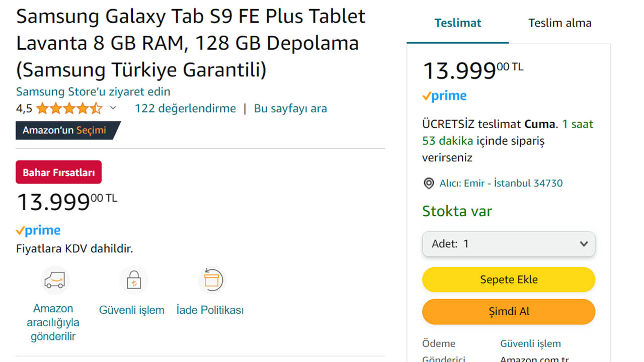This screenshot has height=362, width=644.
Task: Expand the quantity selector chevron arrow
Action: tap(584, 244)
